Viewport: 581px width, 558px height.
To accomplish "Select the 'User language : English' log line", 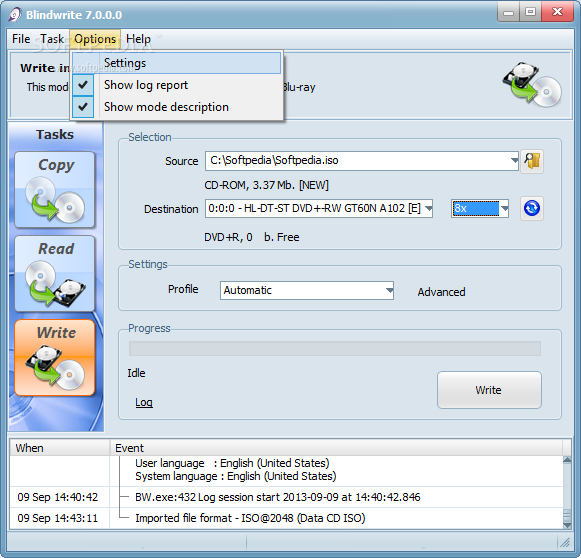I will (x=232, y=463).
